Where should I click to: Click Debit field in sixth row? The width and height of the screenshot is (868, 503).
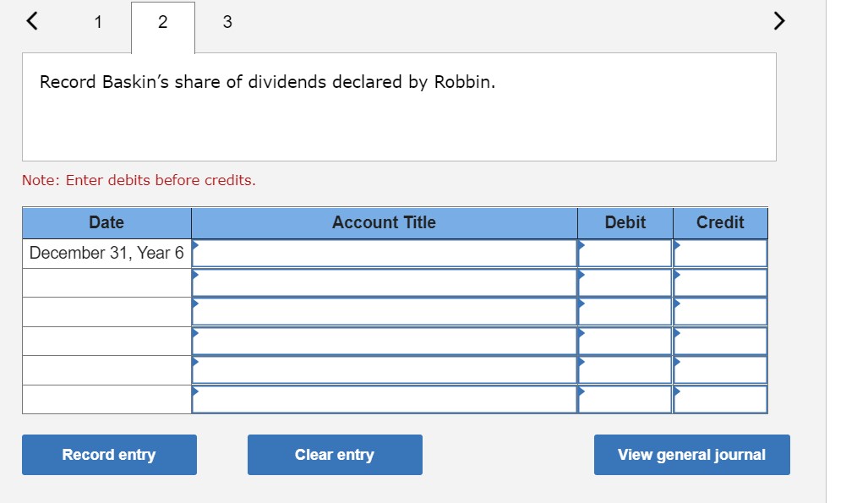click(x=625, y=399)
